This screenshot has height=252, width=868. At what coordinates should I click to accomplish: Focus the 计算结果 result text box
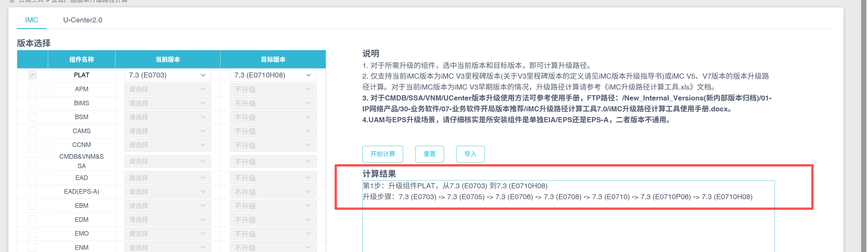click(568, 216)
